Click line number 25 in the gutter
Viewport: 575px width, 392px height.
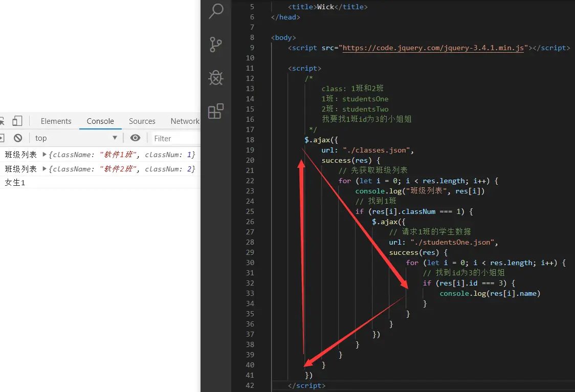click(x=250, y=211)
